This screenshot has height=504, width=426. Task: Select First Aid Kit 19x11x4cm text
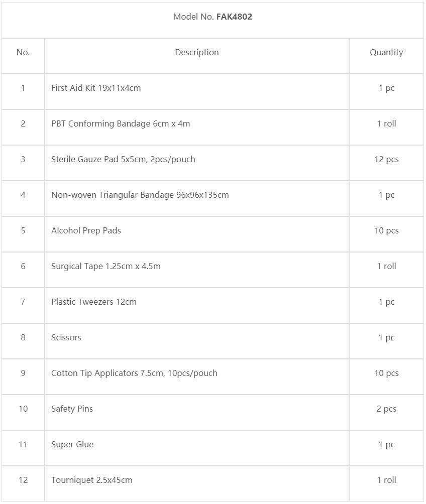point(96,88)
